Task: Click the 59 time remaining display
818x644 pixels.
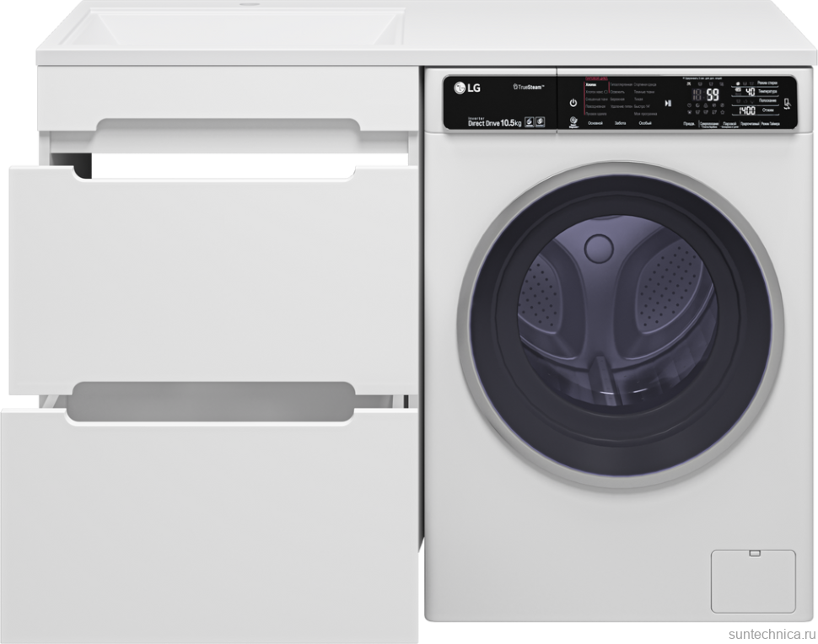Action: click(712, 94)
